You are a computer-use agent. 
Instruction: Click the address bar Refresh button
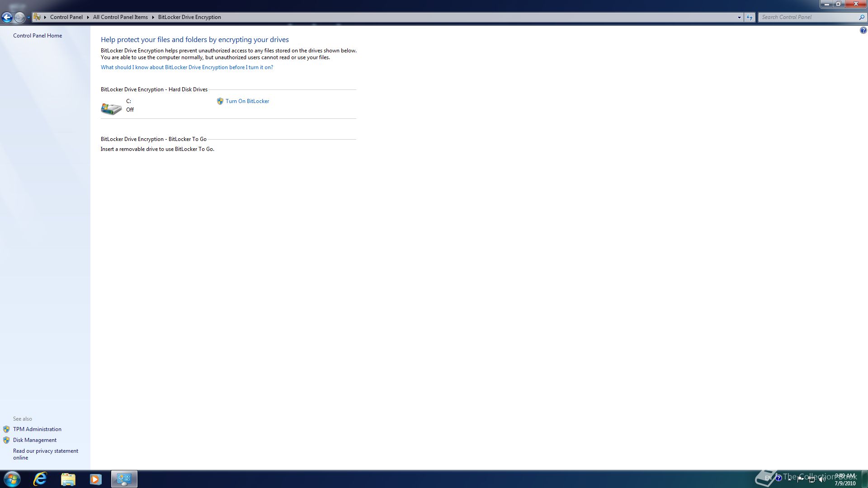(750, 17)
